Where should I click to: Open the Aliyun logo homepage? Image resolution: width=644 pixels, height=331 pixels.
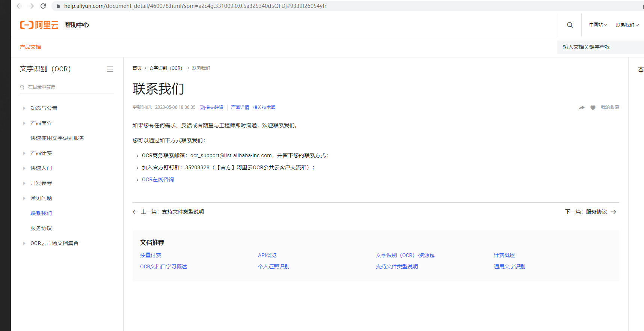pyautogui.click(x=39, y=25)
